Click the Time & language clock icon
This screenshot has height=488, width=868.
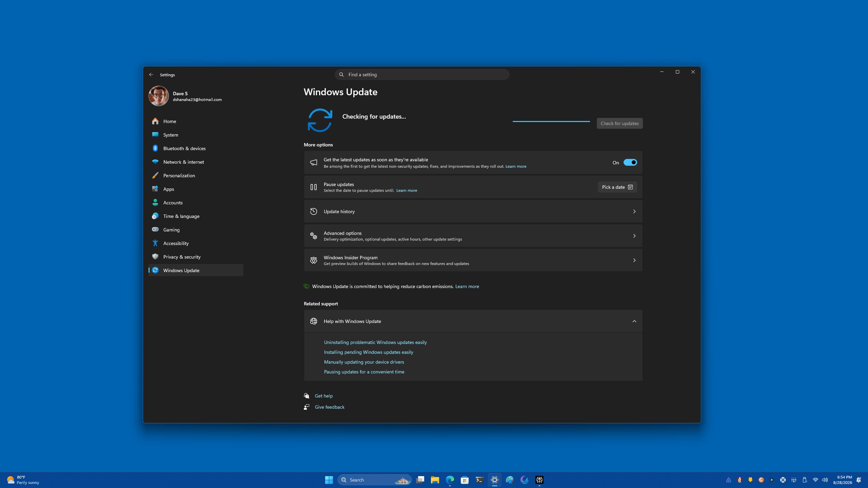pos(155,216)
